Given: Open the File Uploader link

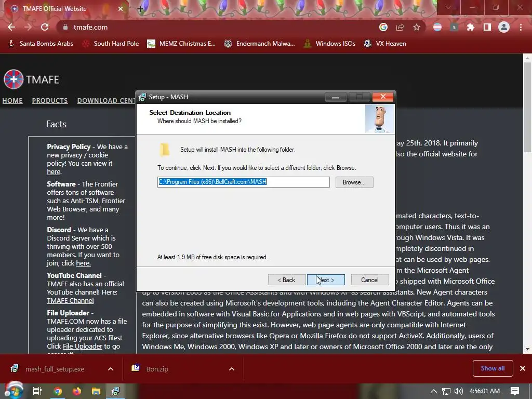Looking at the screenshot, I should click(83, 347).
